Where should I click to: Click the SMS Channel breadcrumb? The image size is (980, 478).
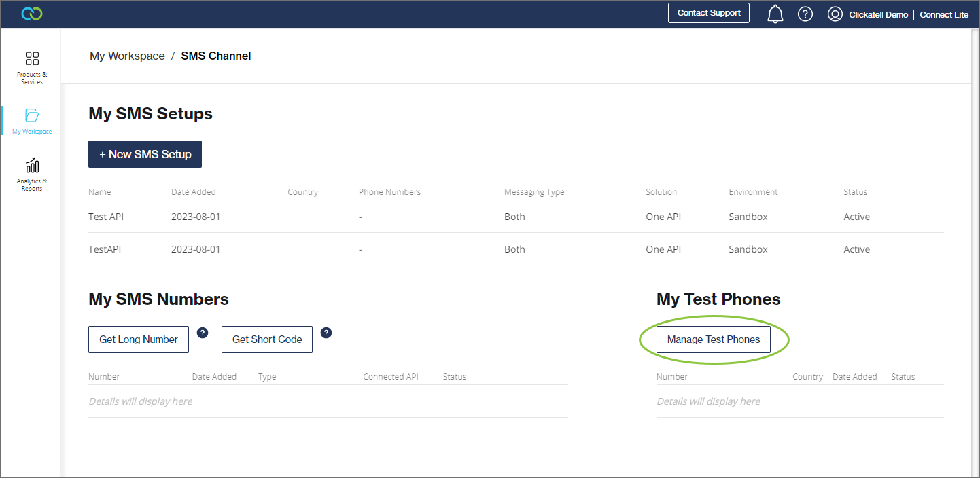coord(216,56)
